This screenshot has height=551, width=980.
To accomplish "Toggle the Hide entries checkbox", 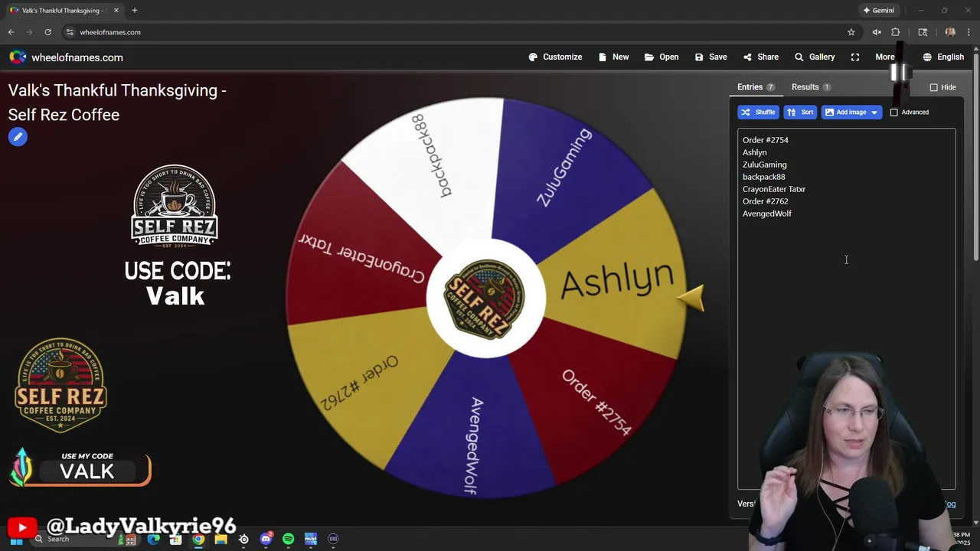I will 933,87.
